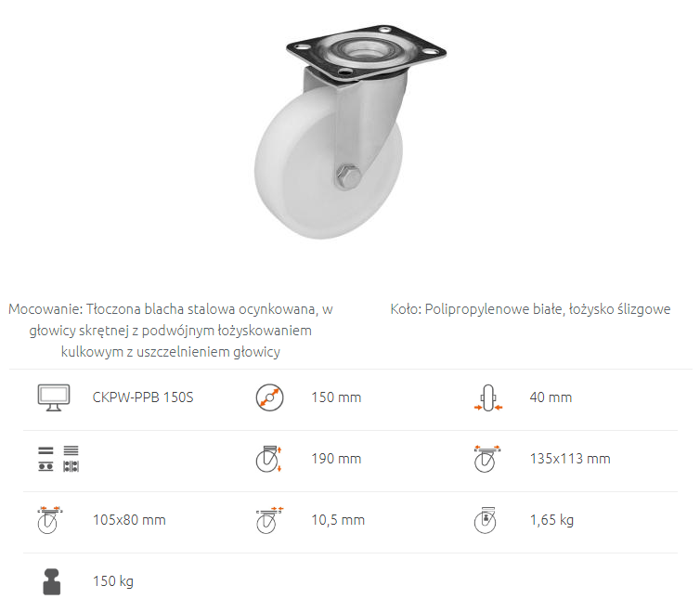Click the 1,65 kg weight value
The width and height of the screenshot is (700, 612).
click(x=551, y=520)
